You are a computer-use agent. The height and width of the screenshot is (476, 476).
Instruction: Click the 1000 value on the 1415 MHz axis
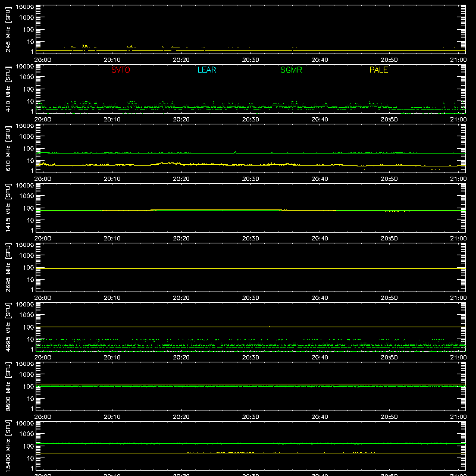tap(27, 196)
